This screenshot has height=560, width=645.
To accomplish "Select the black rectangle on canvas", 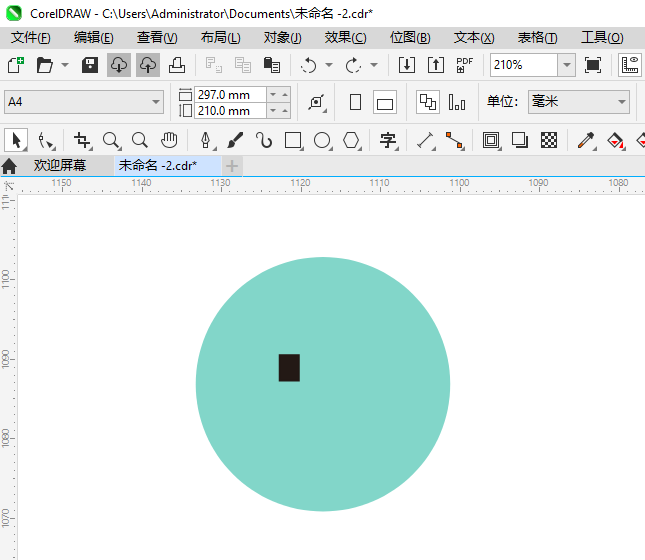I will (x=289, y=368).
